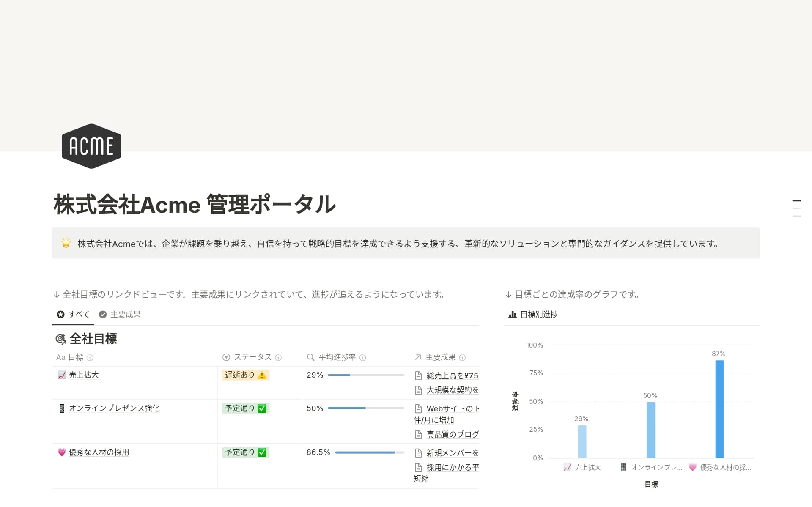812x507 pixels.
Task: Click the 🌟 emoji in the callout banner
Action: point(66,243)
